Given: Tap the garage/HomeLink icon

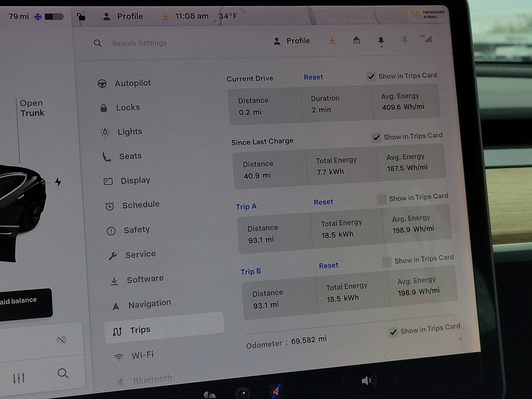Looking at the screenshot, I should click(x=356, y=40).
